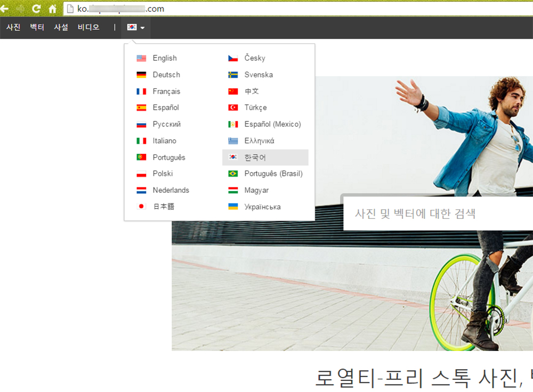Reload the page with refresh icon
This screenshot has width=533, height=392.
pyautogui.click(x=36, y=9)
